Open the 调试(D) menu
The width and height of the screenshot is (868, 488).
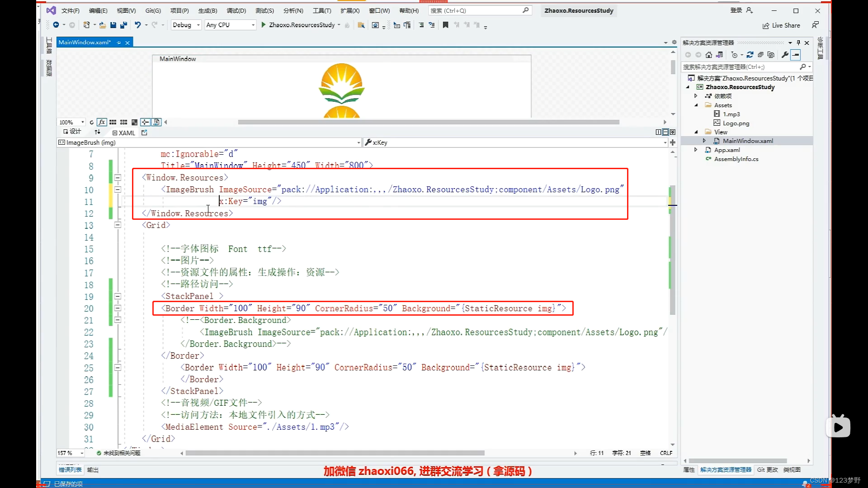pyautogui.click(x=236, y=10)
